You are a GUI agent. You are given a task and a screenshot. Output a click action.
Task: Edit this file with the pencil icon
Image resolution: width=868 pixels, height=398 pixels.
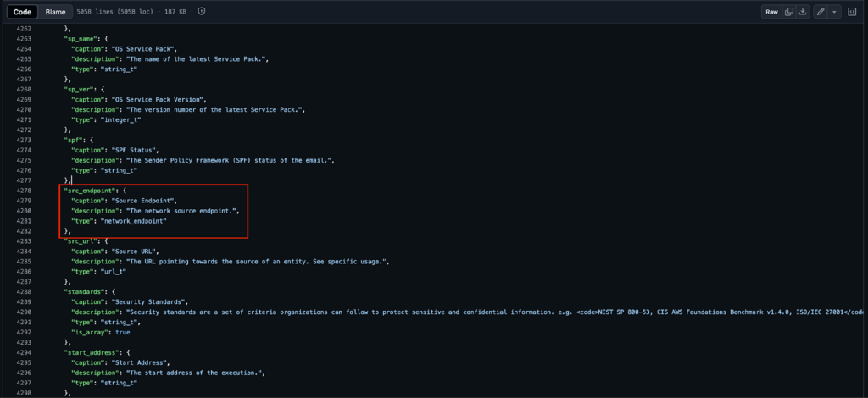click(820, 12)
